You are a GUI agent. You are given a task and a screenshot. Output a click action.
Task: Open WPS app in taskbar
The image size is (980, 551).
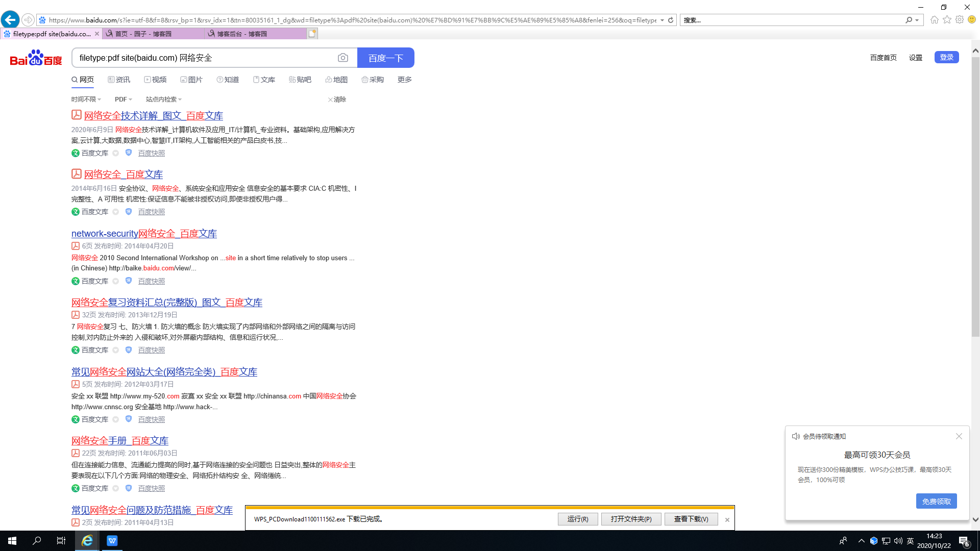[112, 540]
